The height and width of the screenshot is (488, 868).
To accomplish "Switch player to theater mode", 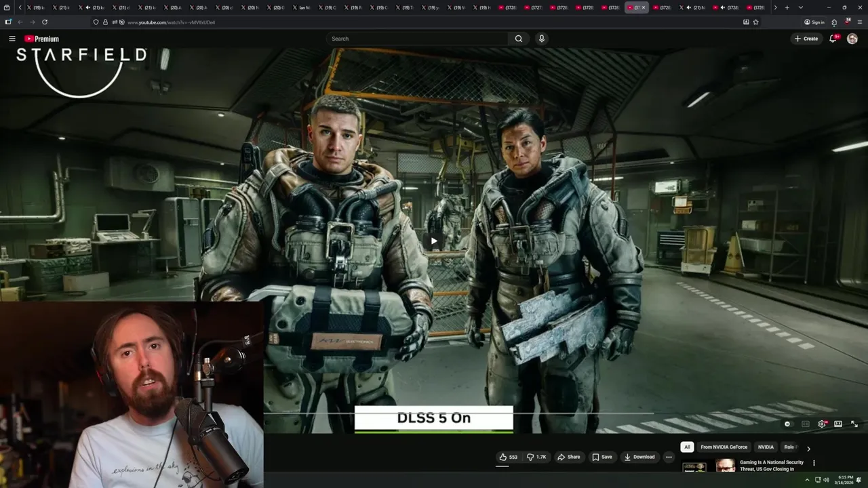I will (838, 424).
